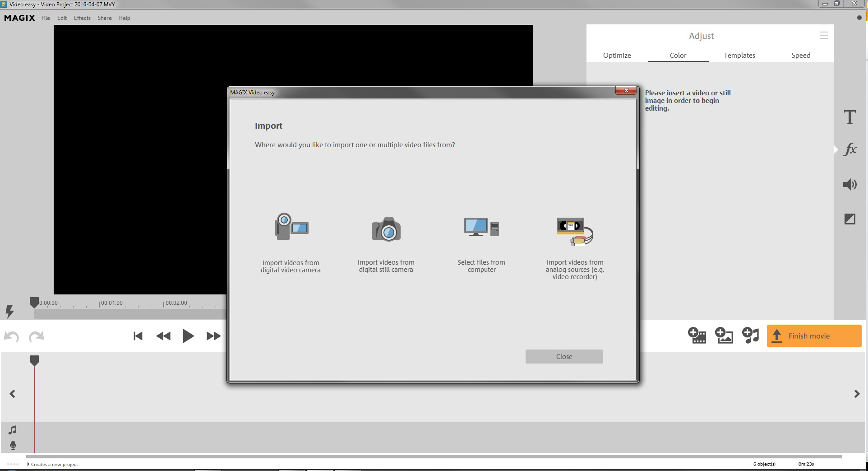The height and width of the screenshot is (471, 868).
Task: Open the Adjust panel hamburger menu
Action: pyautogui.click(x=824, y=35)
